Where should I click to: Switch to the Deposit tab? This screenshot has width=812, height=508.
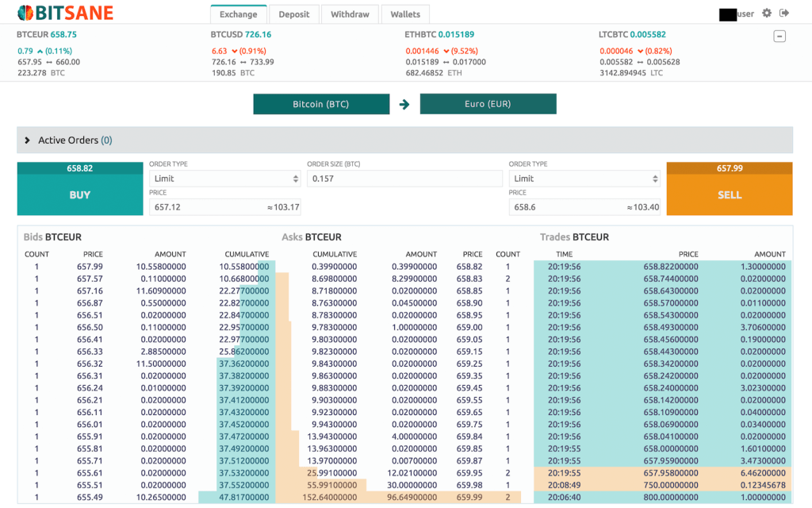(294, 14)
